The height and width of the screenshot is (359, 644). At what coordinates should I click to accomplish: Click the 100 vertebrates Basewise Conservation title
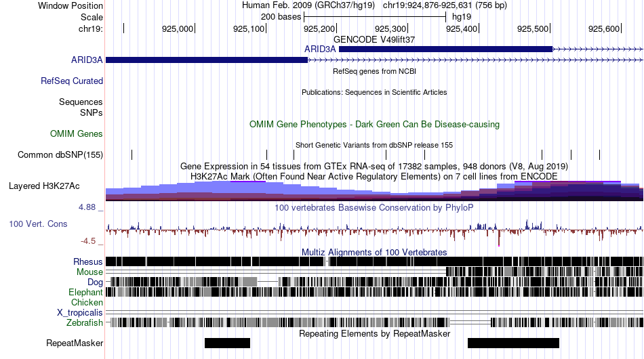374,207
